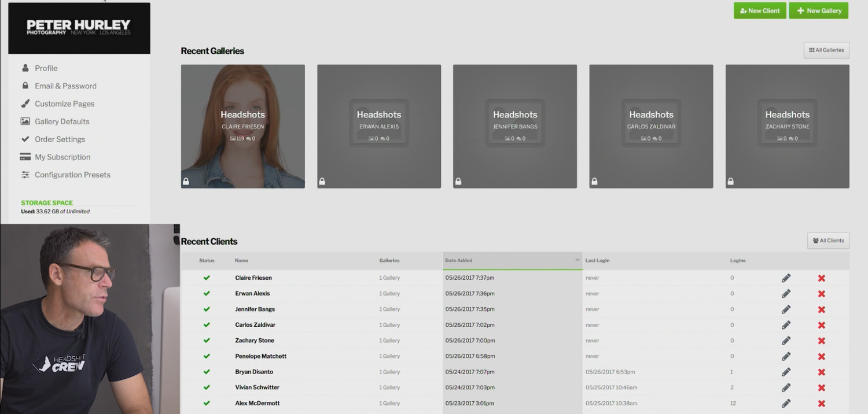Toggle the Date Added sort arrow

[577, 261]
